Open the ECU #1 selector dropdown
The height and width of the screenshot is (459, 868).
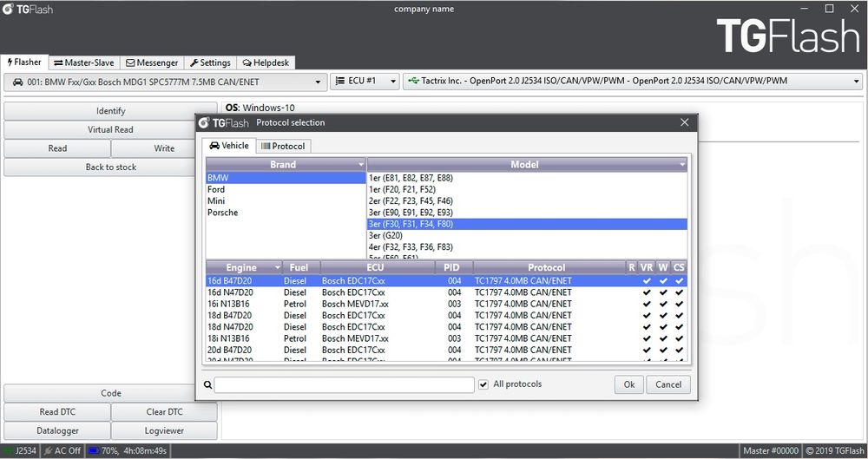tap(392, 82)
